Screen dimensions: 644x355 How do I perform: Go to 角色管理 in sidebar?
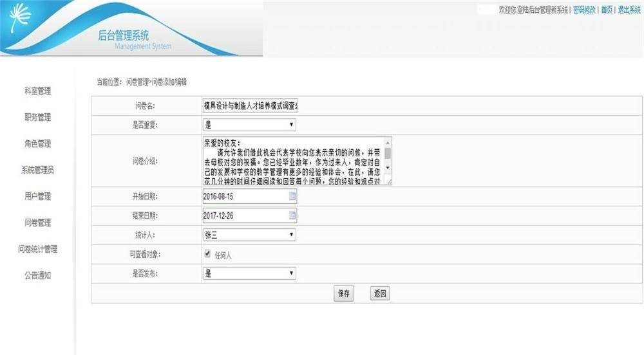38,143
